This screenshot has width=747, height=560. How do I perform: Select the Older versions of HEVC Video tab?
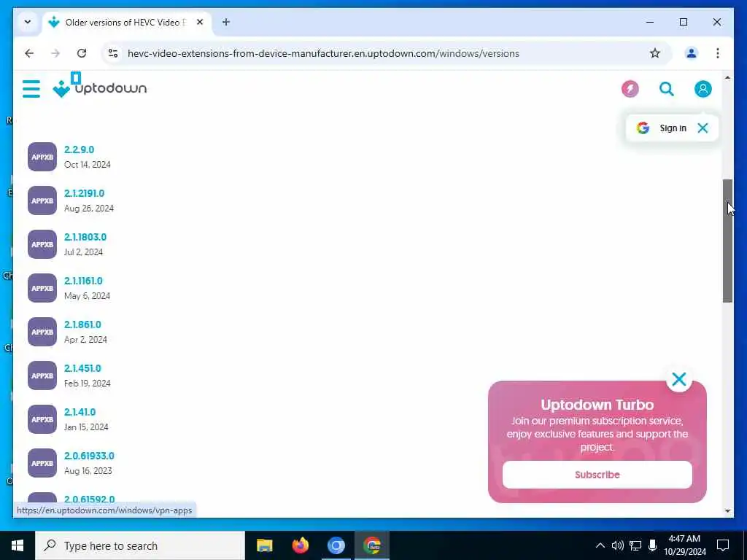126,23
